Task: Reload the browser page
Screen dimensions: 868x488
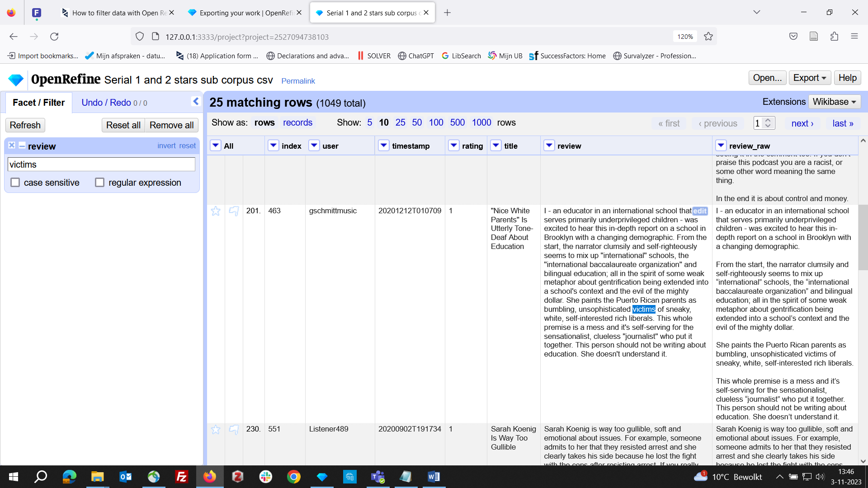Action: pos(54,37)
